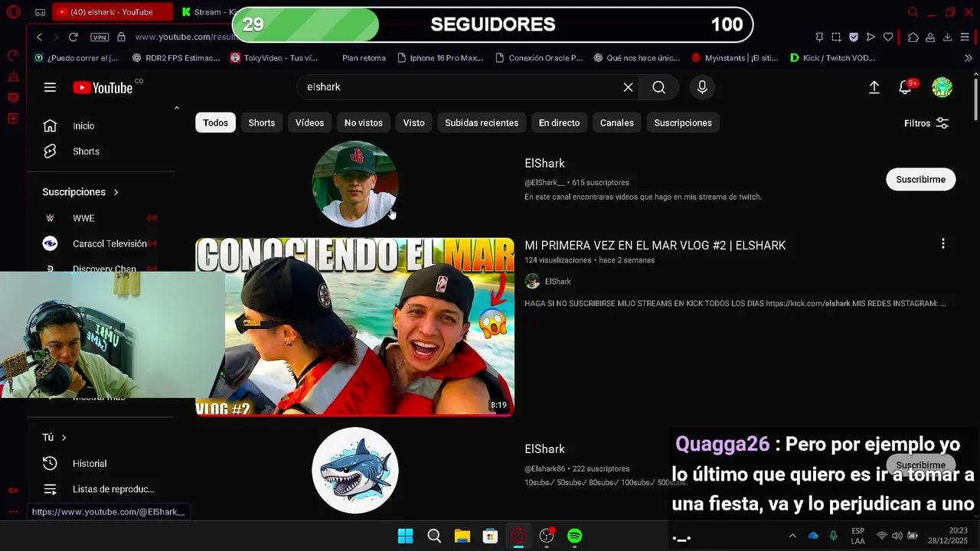Select the Visto filter chip
The height and width of the screenshot is (551, 980).
coord(413,122)
